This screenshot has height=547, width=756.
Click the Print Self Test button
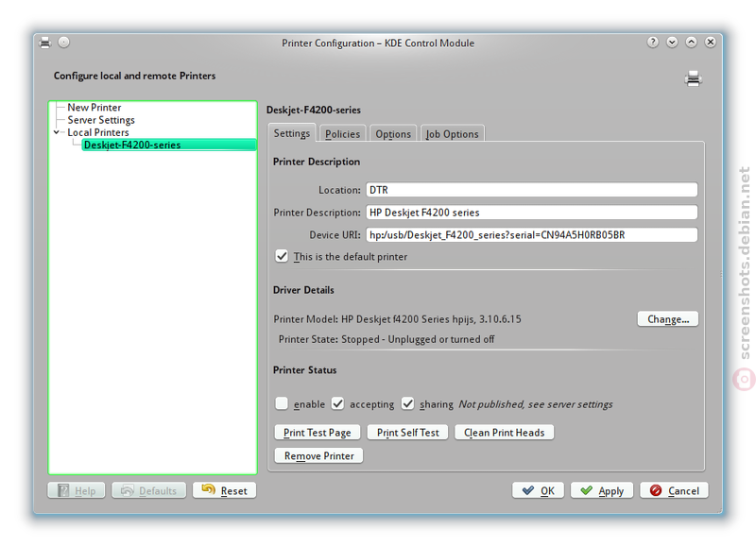coord(408,433)
